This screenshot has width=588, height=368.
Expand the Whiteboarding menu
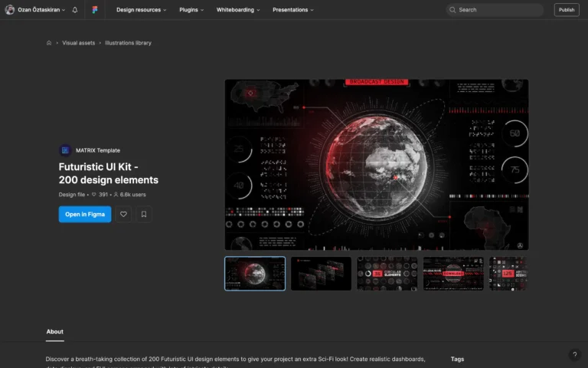pos(238,10)
